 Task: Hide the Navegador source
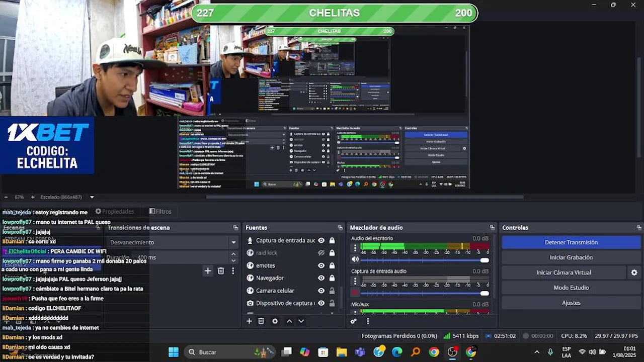point(321,278)
